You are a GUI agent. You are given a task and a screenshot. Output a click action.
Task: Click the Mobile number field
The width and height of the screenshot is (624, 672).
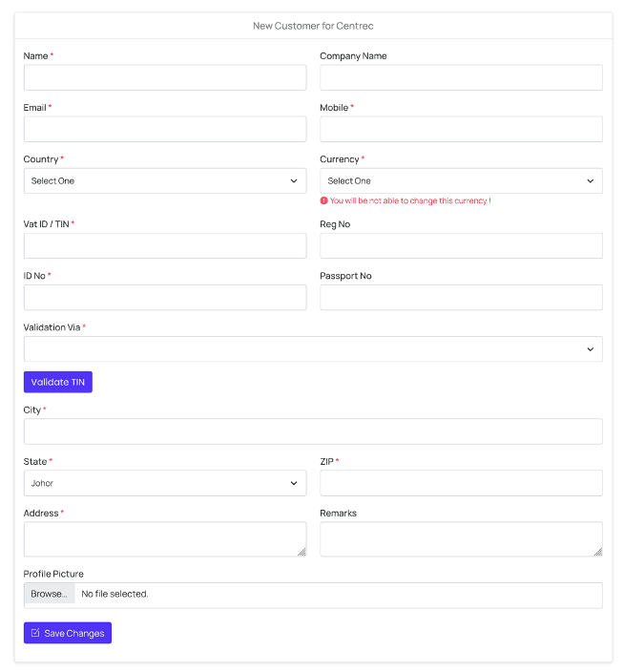coord(461,129)
